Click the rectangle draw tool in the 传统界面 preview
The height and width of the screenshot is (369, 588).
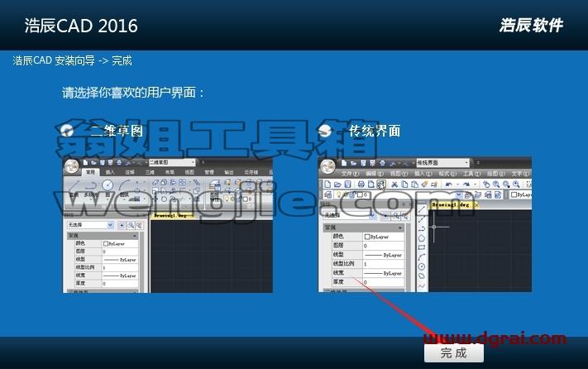pos(422,247)
